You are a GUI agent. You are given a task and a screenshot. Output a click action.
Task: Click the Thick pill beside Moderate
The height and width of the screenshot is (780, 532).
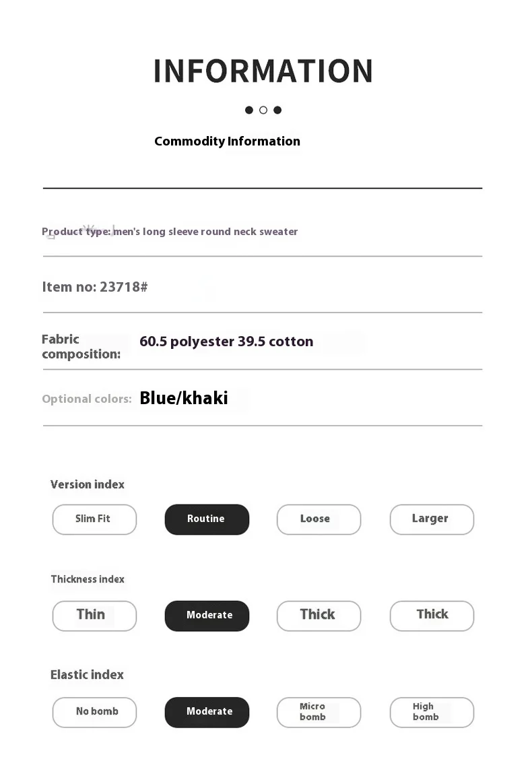pos(319,616)
